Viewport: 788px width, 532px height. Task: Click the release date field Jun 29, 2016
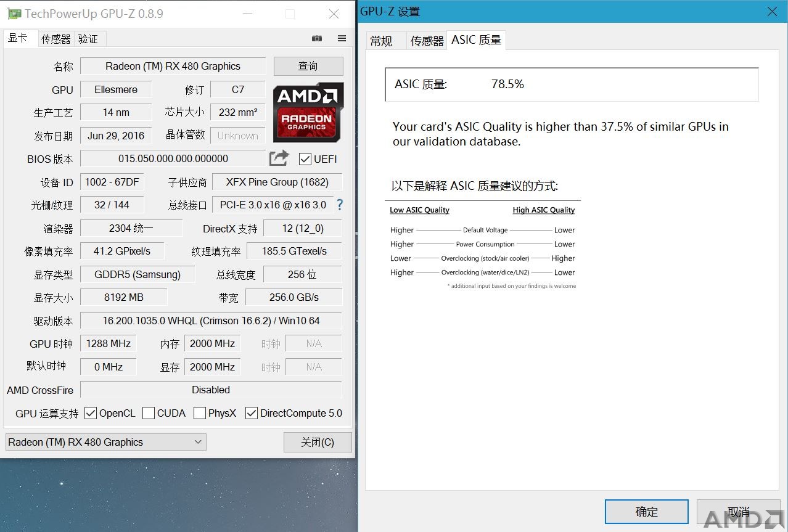pyautogui.click(x=116, y=136)
